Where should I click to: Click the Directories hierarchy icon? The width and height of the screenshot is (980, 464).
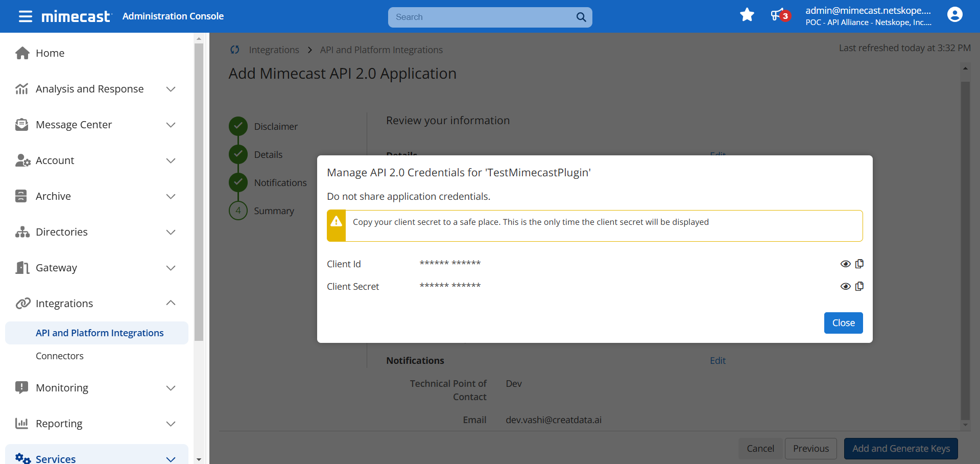pyautogui.click(x=22, y=232)
